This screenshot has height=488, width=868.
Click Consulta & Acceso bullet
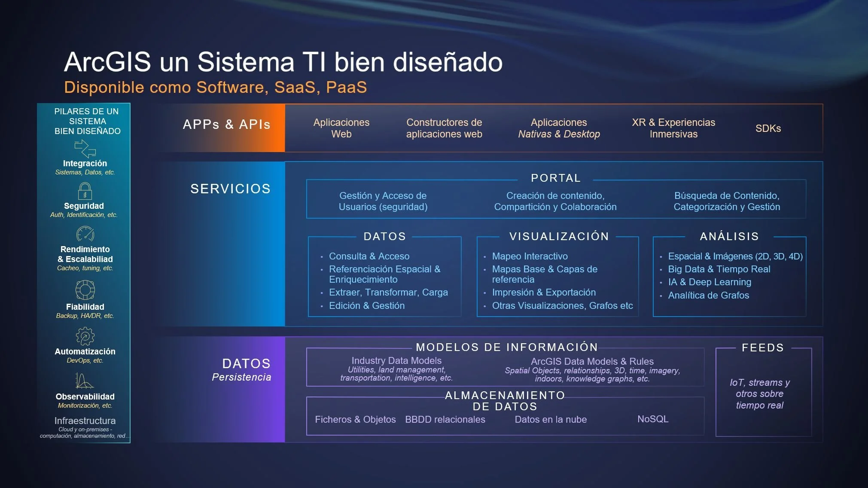(369, 256)
